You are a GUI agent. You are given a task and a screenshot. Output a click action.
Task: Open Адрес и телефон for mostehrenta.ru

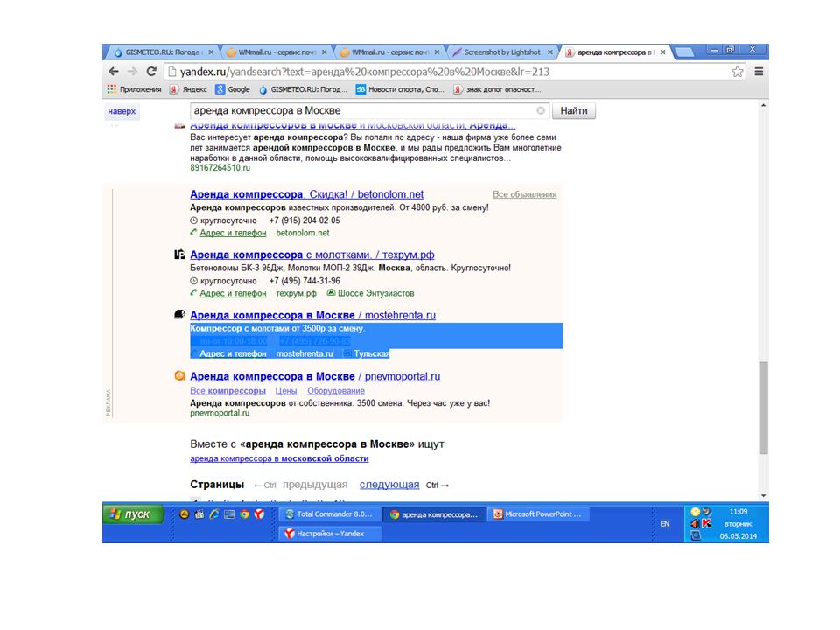[x=233, y=354]
